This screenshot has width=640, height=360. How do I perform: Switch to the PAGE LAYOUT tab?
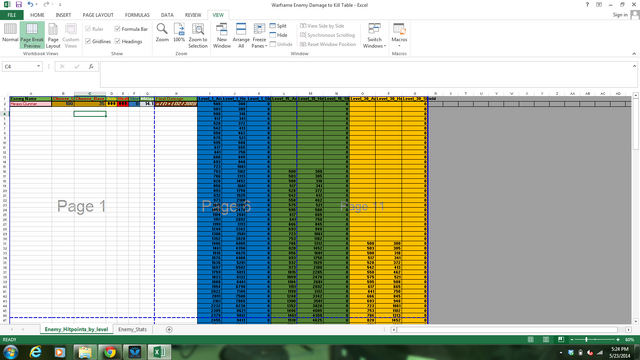tap(98, 15)
